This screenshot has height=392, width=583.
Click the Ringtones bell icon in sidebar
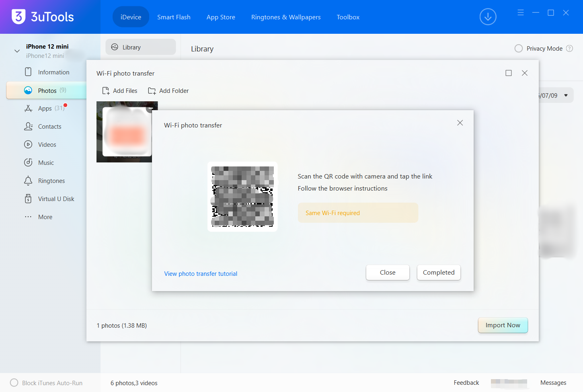pyautogui.click(x=28, y=181)
